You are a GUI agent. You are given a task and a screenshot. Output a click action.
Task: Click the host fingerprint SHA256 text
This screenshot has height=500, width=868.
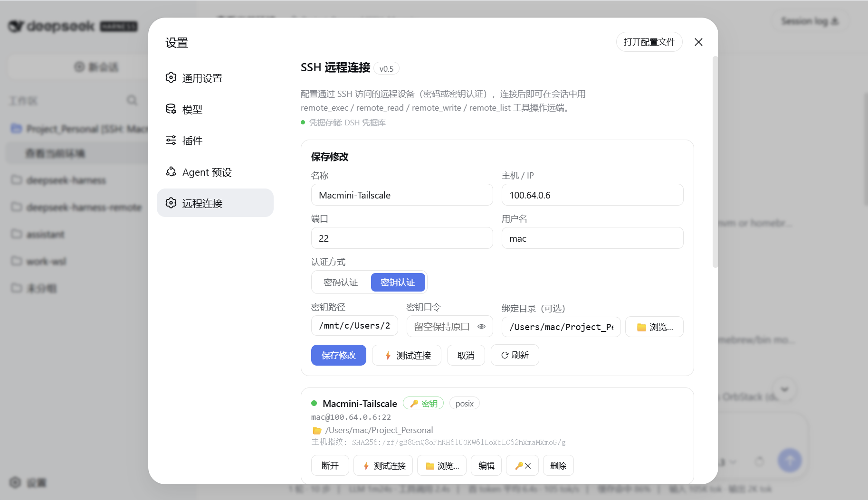pos(458,442)
